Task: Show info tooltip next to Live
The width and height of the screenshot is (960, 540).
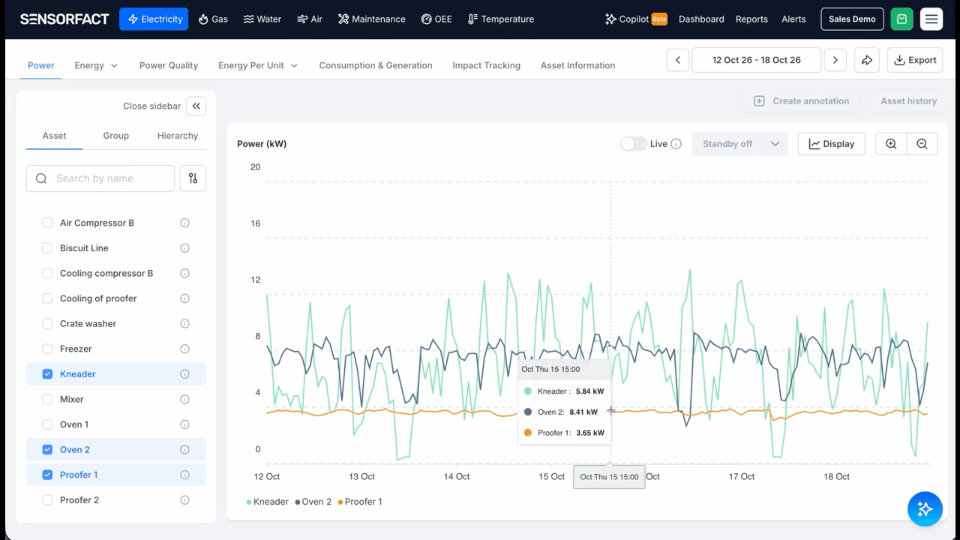Action: click(x=676, y=144)
